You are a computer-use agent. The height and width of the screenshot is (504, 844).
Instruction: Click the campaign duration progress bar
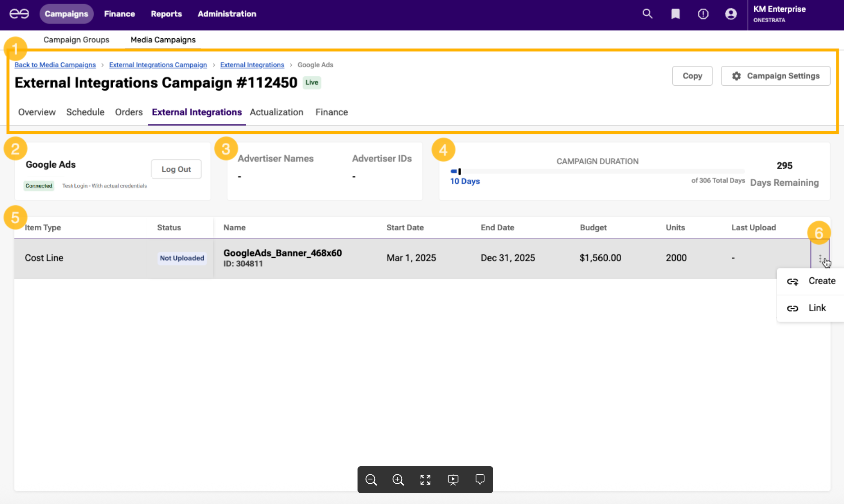pos(597,171)
